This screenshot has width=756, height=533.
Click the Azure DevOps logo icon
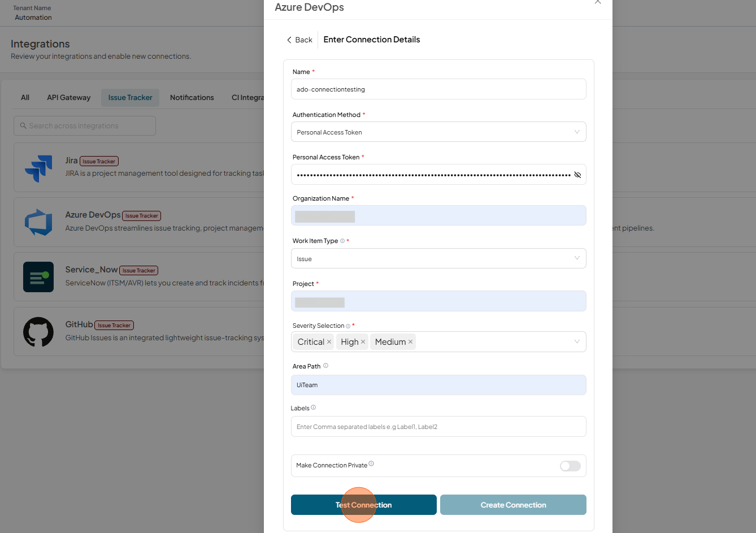tap(38, 222)
